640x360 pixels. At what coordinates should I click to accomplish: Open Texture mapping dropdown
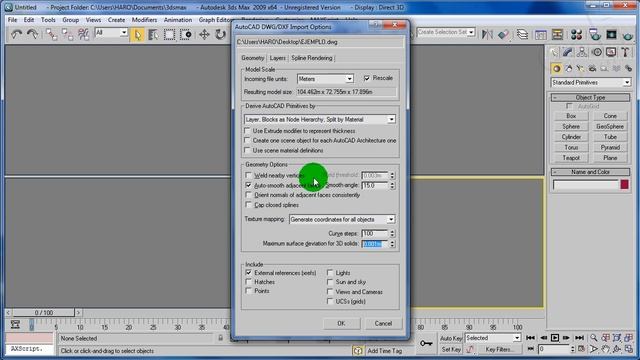tap(342, 220)
